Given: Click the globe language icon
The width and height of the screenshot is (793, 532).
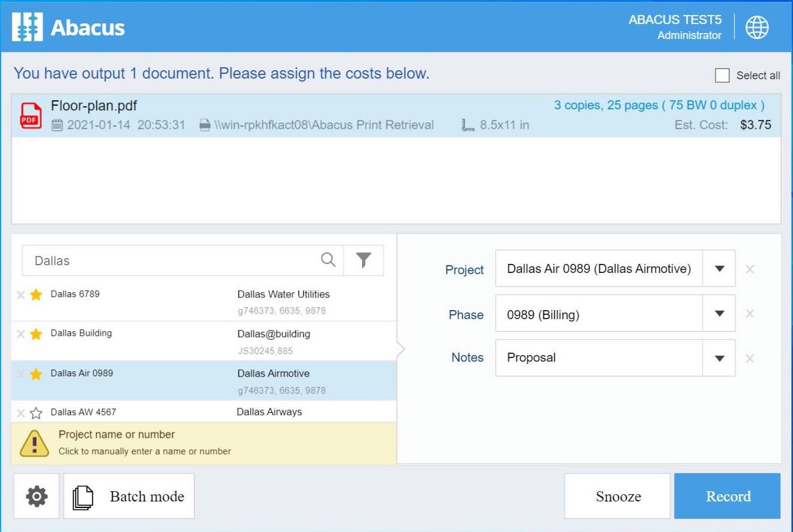Looking at the screenshot, I should (757, 28).
